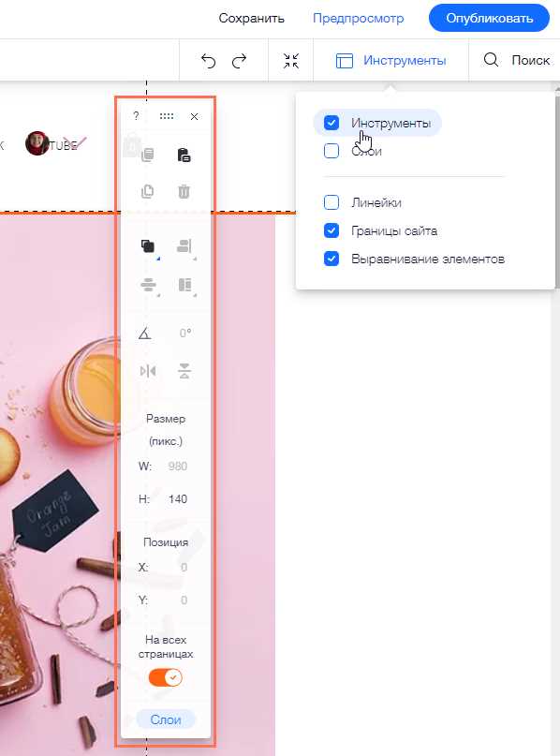The height and width of the screenshot is (756, 560).
Task: Click the H height input field
Action: tap(178, 499)
